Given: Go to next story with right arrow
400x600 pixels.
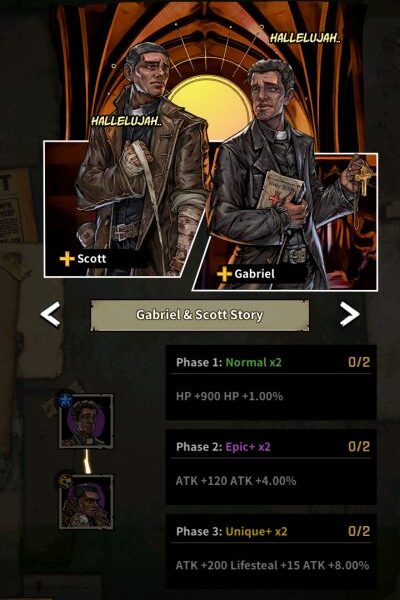Looking at the screenshot, I should (349, 314).
